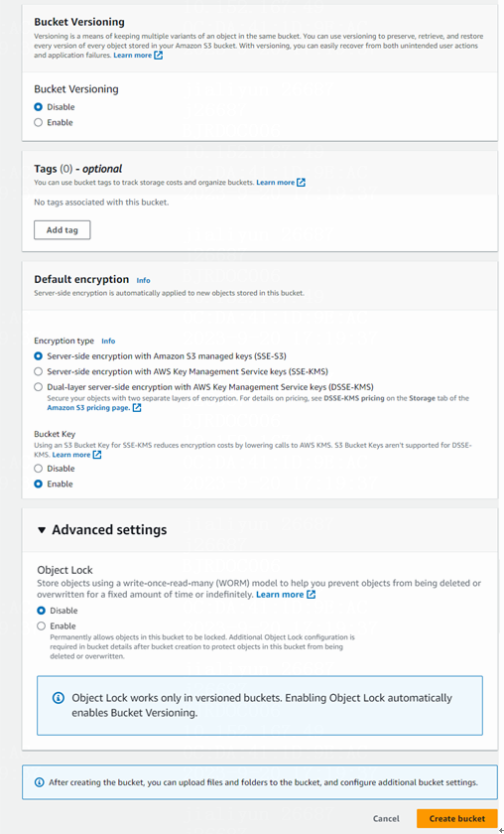Click Create bucket button
504x834 pixels.
coord(457,818)
